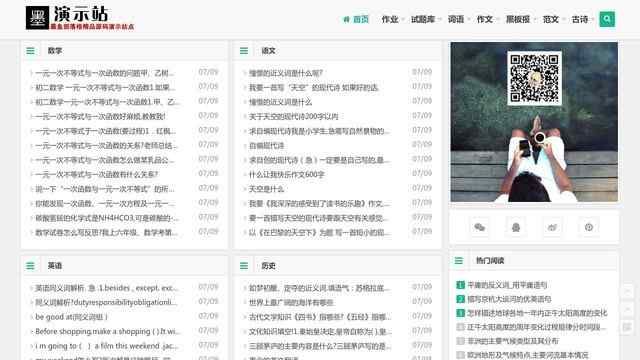Open article 我要《我深深的感受到了读书的乐趣》作文
The image size is (640, 360).
pyautogui.click(x=319, y=204)
